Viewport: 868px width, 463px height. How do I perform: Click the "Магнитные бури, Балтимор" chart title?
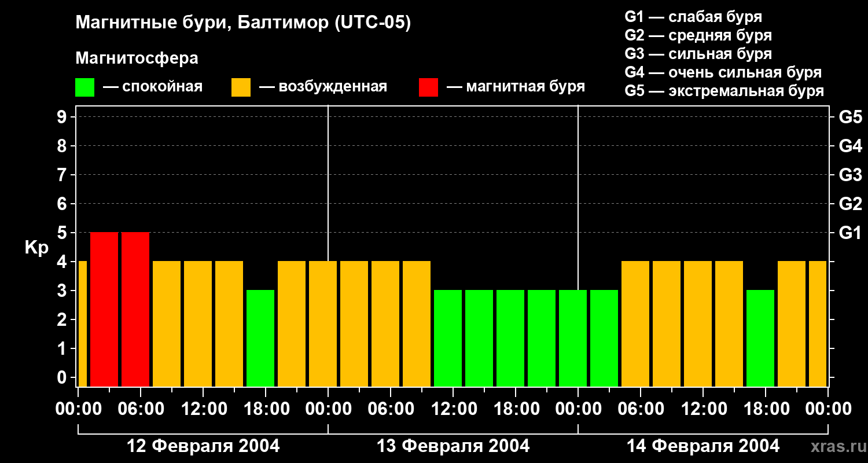243,23
